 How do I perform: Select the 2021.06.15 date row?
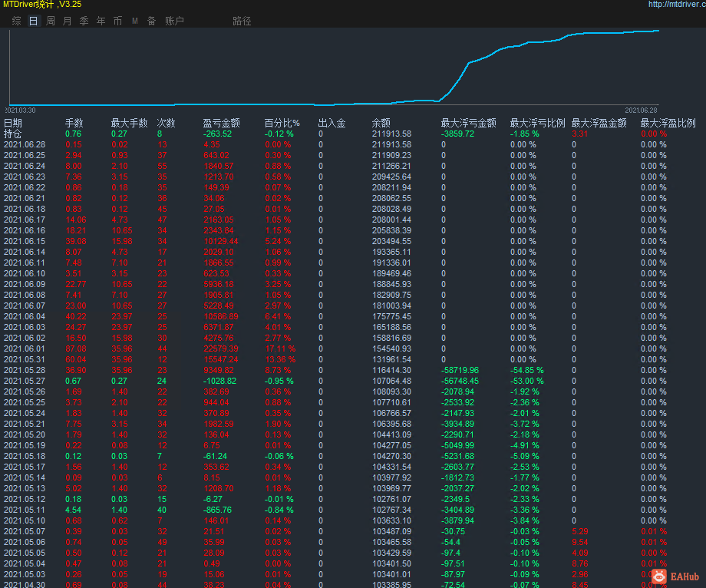click(25, 241)
